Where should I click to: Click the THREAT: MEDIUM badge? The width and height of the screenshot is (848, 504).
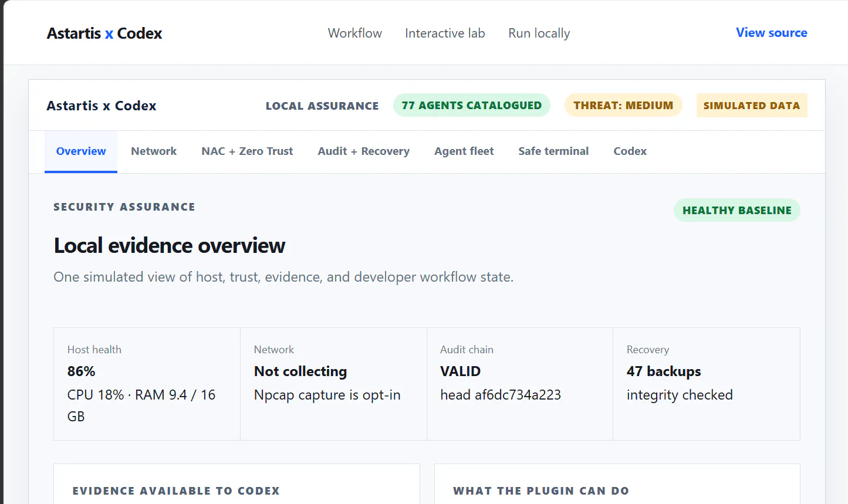point(623,106)
